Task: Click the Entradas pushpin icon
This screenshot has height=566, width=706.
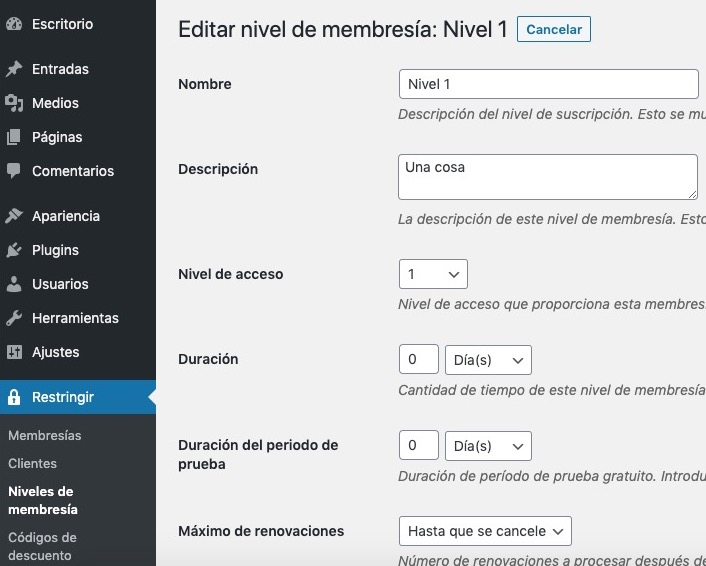Action: [14, 69]
